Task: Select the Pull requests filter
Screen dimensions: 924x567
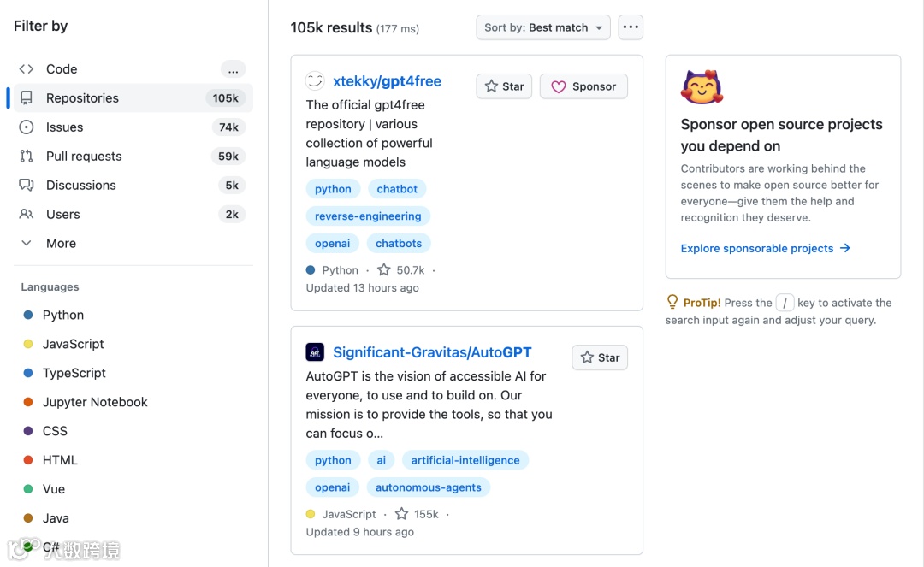Action: (x=84, y=157)
